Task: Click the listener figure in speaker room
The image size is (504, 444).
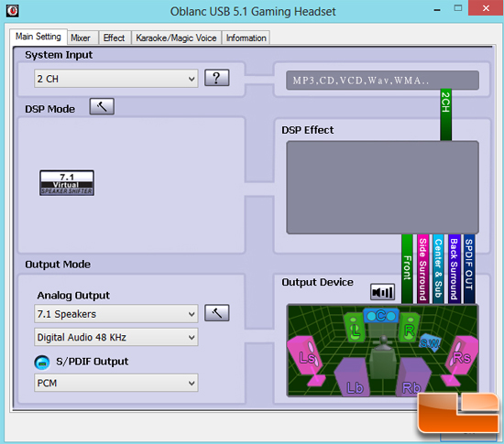Action: 383,356
